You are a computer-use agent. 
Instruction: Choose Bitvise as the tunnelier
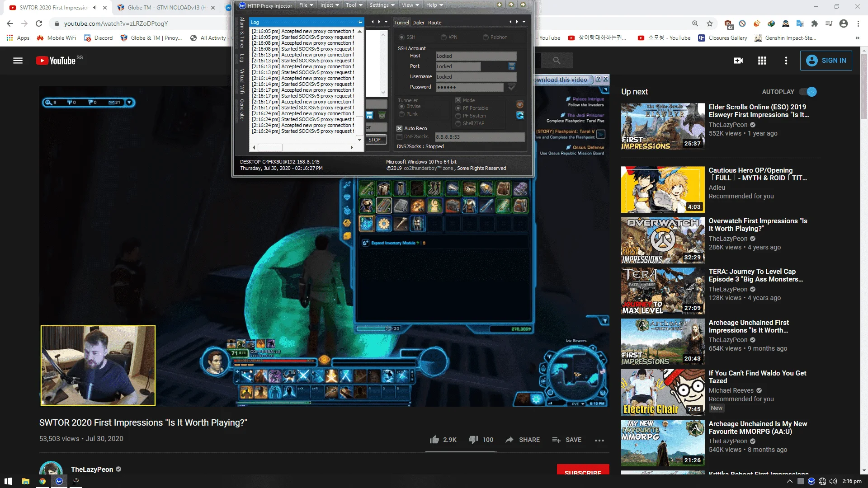coord(410,107)
